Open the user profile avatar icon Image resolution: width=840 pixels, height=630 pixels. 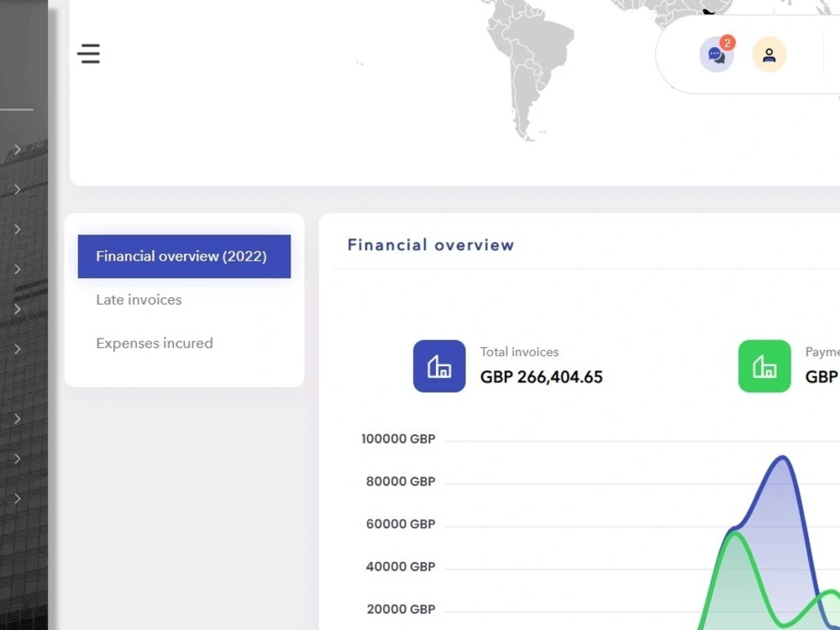(769, 55)
